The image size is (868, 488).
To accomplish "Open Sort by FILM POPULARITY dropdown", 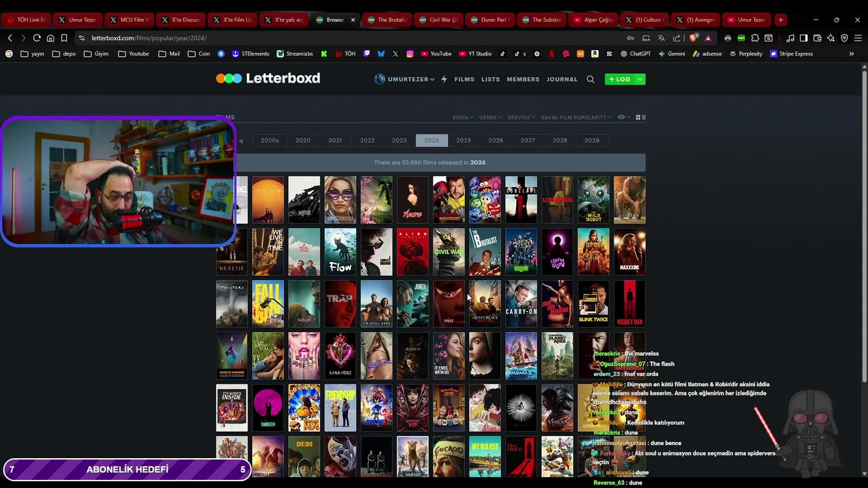I will click(576, 117).
